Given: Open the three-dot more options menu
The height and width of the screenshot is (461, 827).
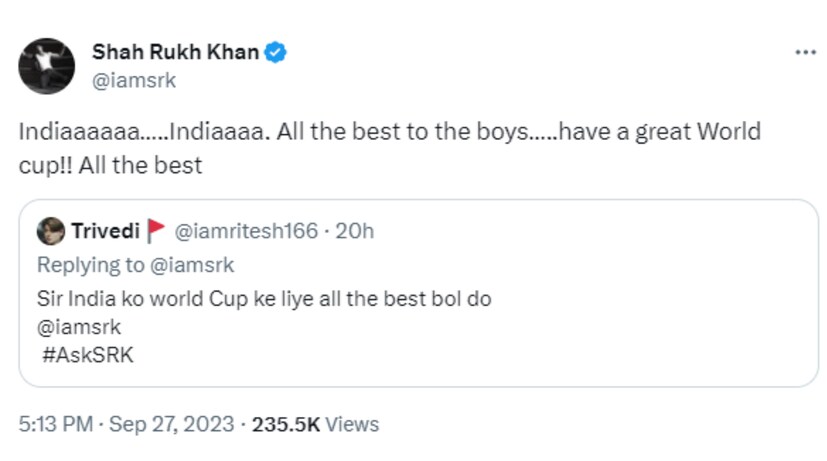Looking at the screenshot, I should [x=805, y=53].
